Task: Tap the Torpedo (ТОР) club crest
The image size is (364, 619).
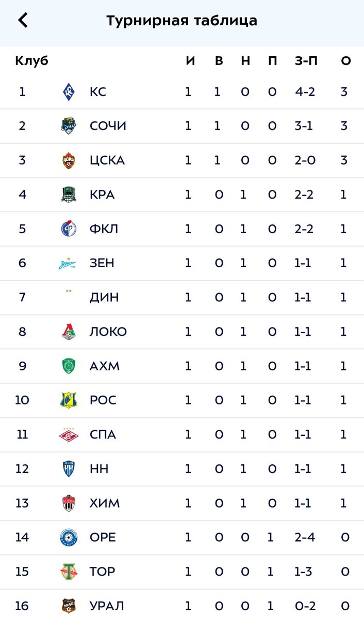Action: (x=69, y=572)
